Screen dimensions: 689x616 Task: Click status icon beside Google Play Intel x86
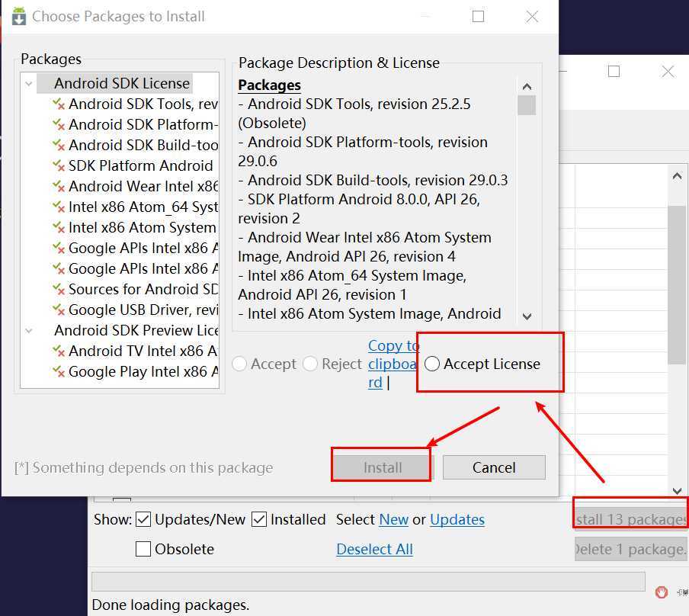tap(59, 372)
